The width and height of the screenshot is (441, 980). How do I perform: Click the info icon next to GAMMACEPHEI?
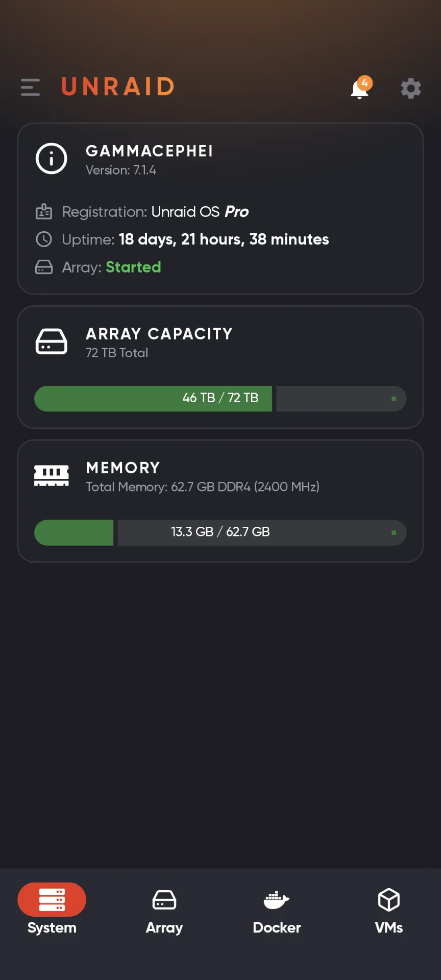51,158
